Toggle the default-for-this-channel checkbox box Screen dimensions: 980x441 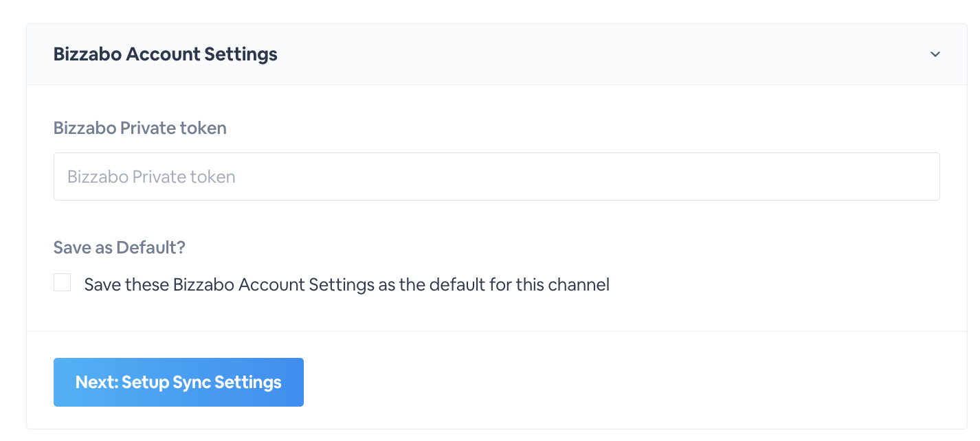[x=63, y=283]
